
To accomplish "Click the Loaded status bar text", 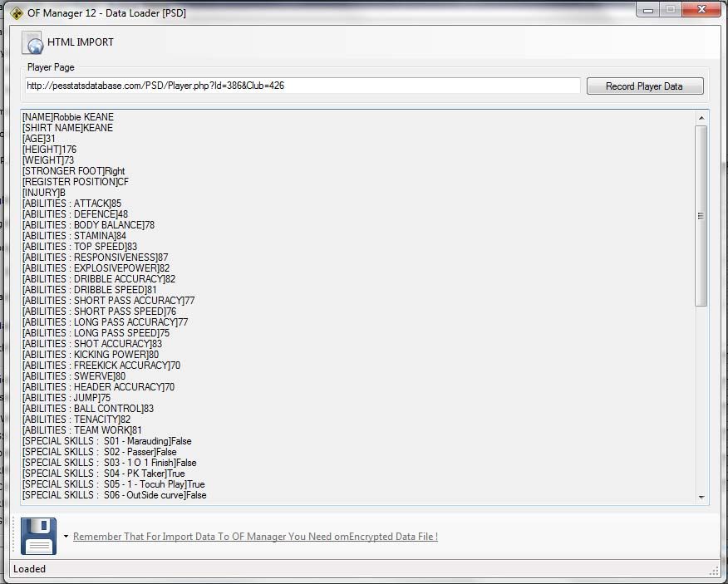I will point(30,569).
